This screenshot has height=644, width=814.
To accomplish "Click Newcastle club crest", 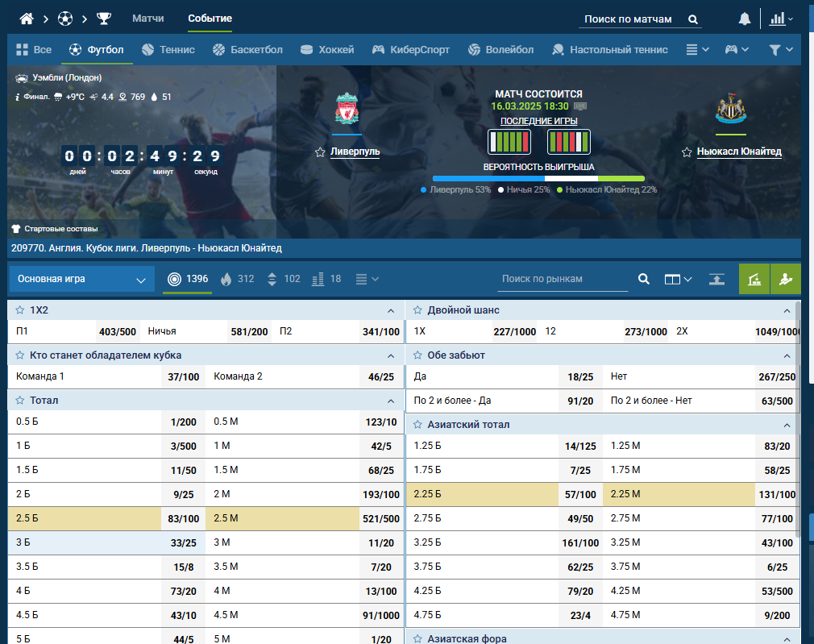I will point(731,108).
